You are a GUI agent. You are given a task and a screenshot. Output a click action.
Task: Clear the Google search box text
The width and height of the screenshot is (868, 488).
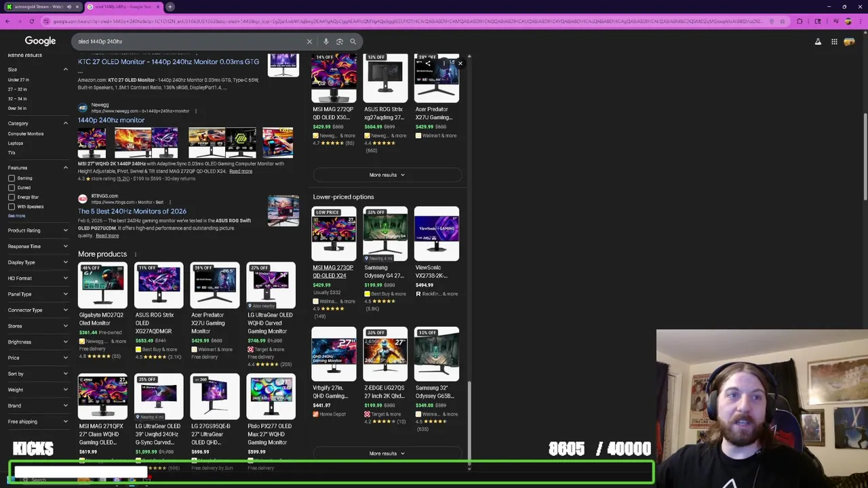(309, 41)
